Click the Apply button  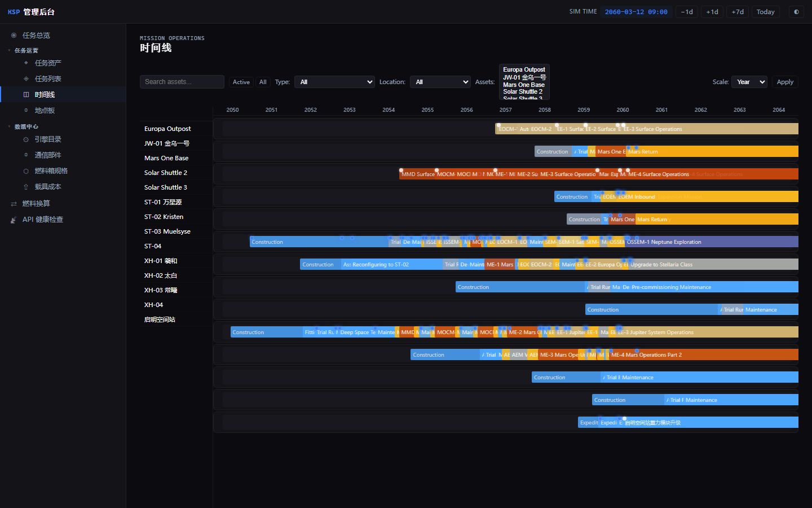click(785, 82)
